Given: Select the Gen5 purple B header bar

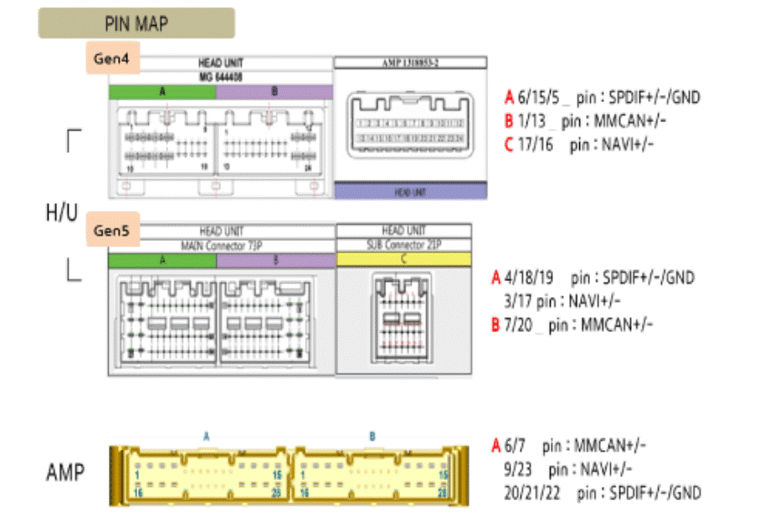Looking at the screenshot, I should click(276, 260).
